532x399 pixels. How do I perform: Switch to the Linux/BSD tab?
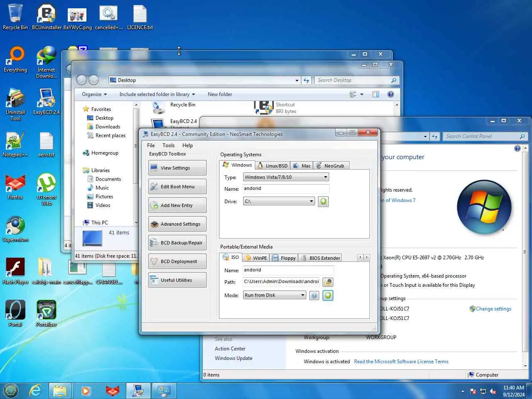point(272,165)
